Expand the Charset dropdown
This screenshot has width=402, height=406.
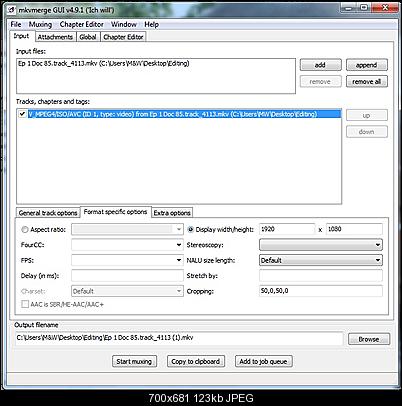coord(179,291)
